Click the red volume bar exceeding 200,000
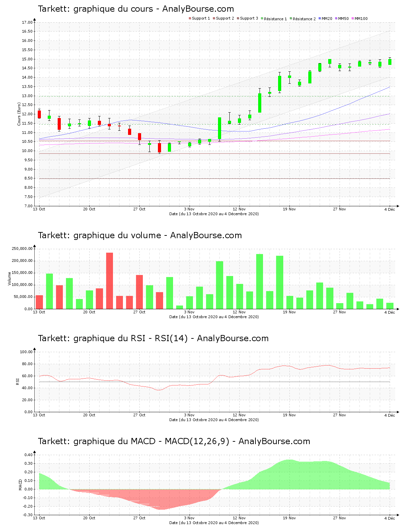The image size is (412, 532). 110,281
